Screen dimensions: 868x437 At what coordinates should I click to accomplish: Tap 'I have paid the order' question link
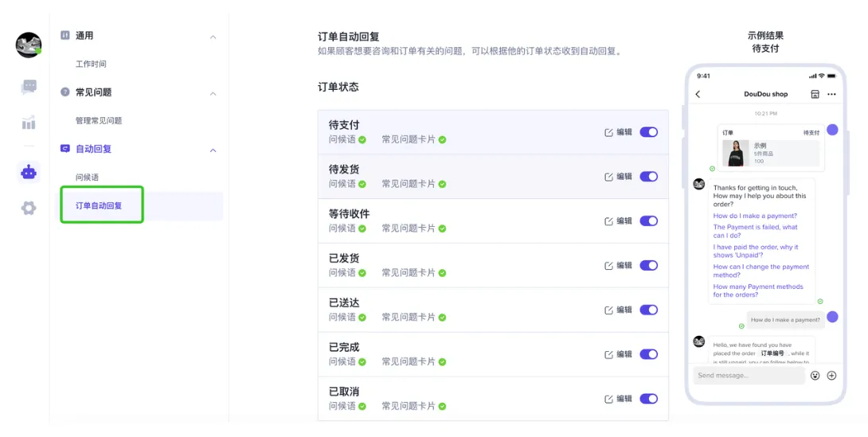756,252
